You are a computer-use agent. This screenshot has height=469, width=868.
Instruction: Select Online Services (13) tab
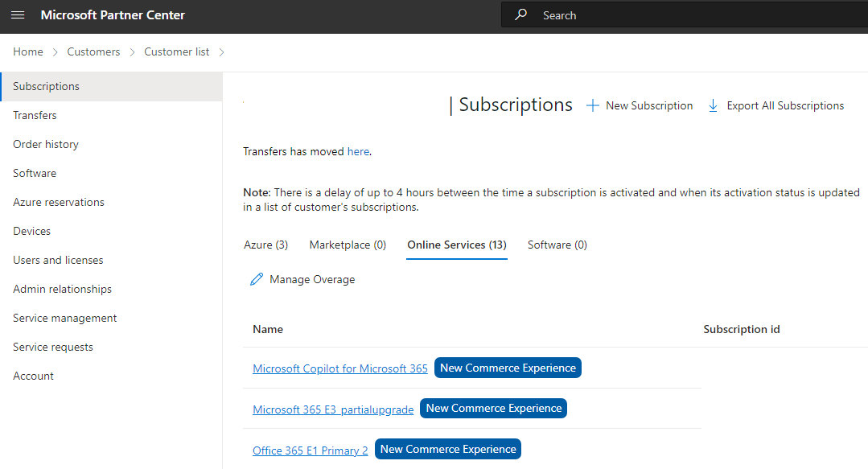pyautogui.click(x=457, y=245)
